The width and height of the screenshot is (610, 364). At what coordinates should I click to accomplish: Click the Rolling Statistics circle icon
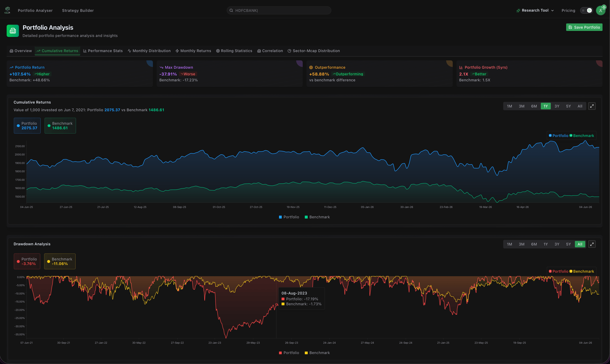click(218, 51)
